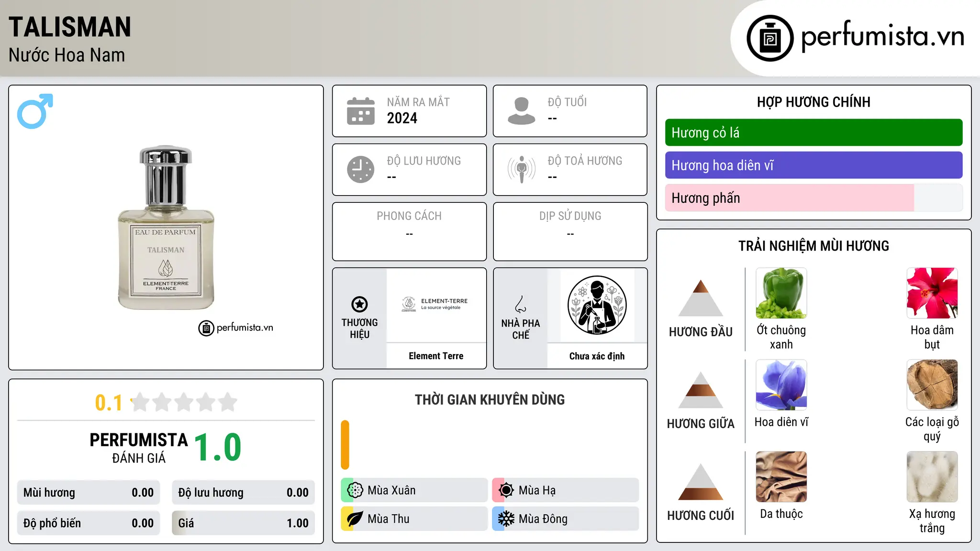The image size is (980, 551).
Task: Click the orange recommended-time bar
Action: pyautogui.click(x=345, y=445)
